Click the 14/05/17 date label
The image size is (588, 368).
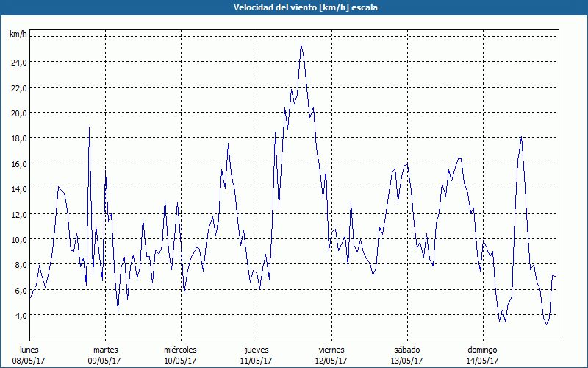click(x=482, y=361)
